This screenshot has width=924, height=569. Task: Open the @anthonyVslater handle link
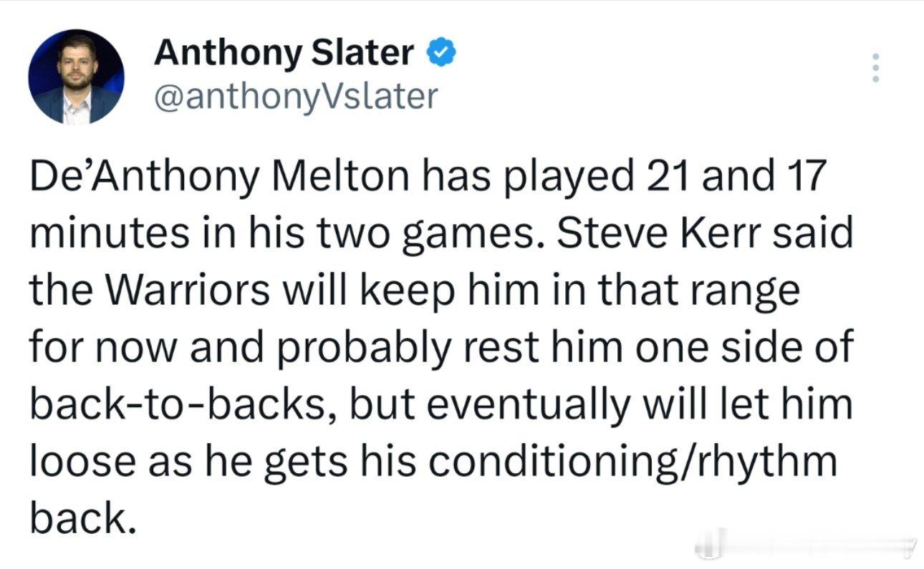click(x=295, y=95)
